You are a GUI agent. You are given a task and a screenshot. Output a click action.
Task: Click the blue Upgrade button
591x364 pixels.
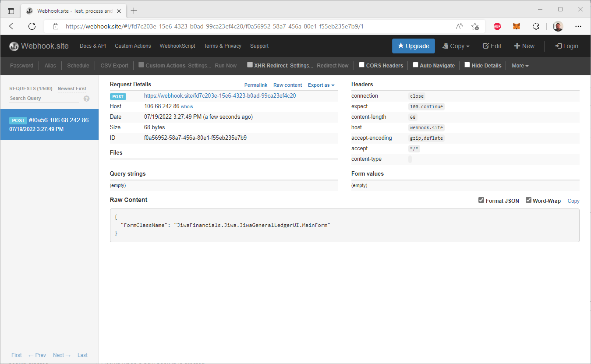[413, 46]
